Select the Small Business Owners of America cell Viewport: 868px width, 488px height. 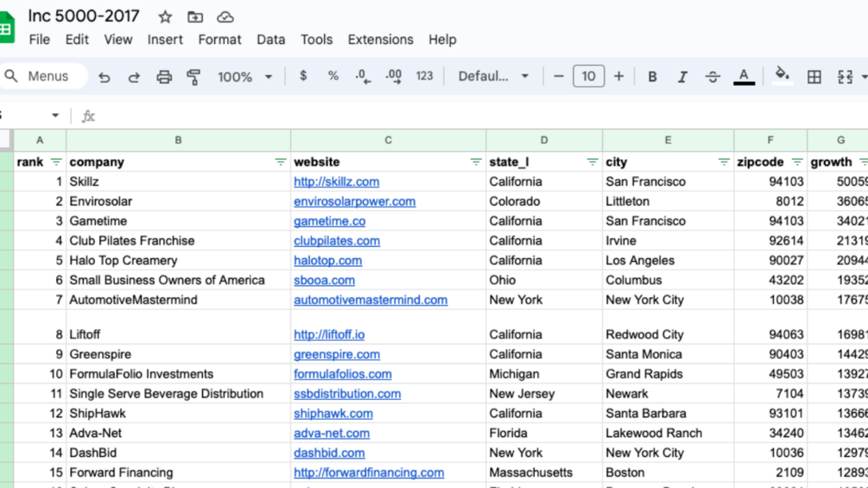point(178,280)
